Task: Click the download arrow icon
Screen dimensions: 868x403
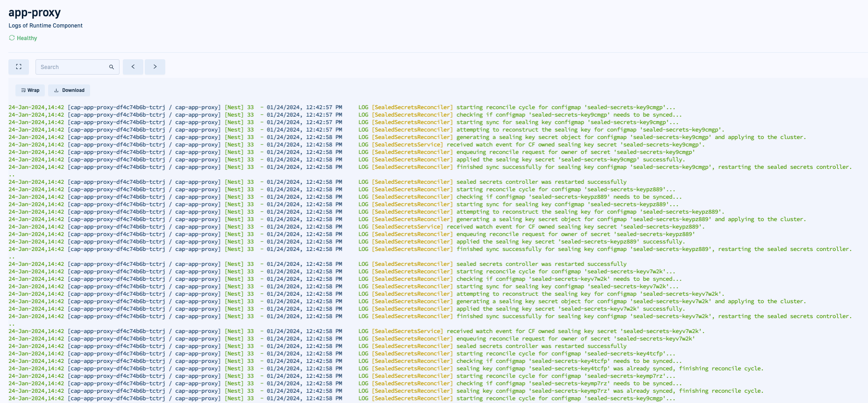Action: [56, 90]
